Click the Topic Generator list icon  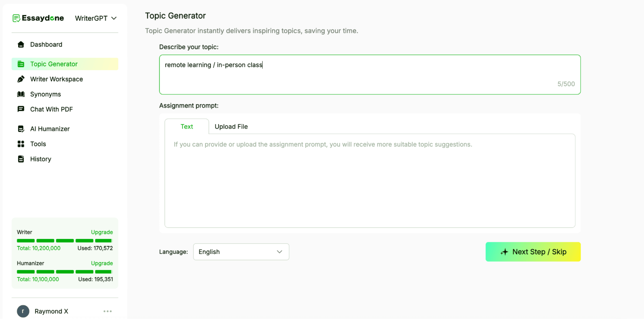pyautogui.click(x=21, y=64)
